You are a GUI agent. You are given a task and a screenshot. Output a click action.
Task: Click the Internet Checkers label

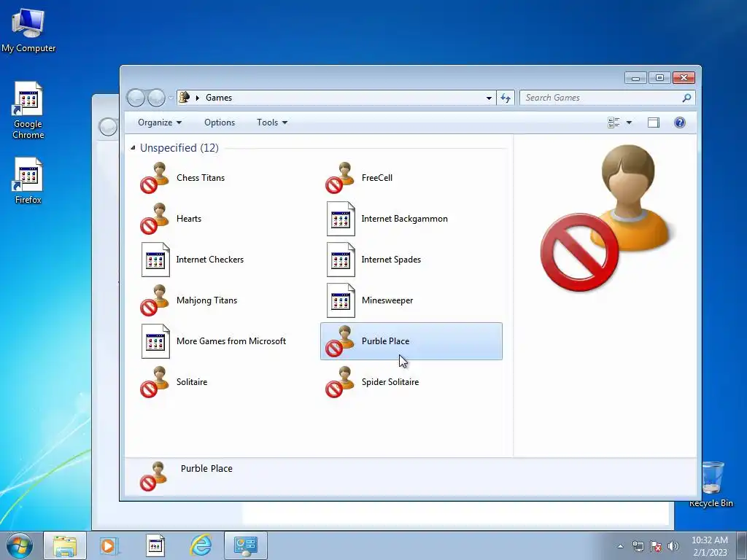click(209, 260)
